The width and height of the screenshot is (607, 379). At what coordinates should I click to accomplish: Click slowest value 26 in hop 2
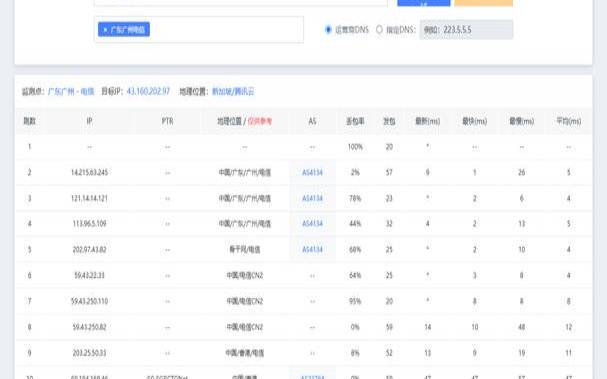pos(521,173)
